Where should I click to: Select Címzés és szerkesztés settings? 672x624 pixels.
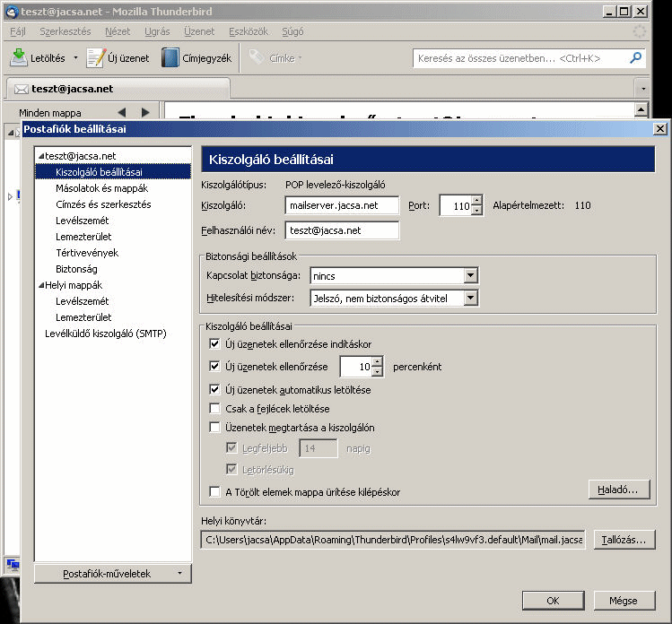point(103,204)
